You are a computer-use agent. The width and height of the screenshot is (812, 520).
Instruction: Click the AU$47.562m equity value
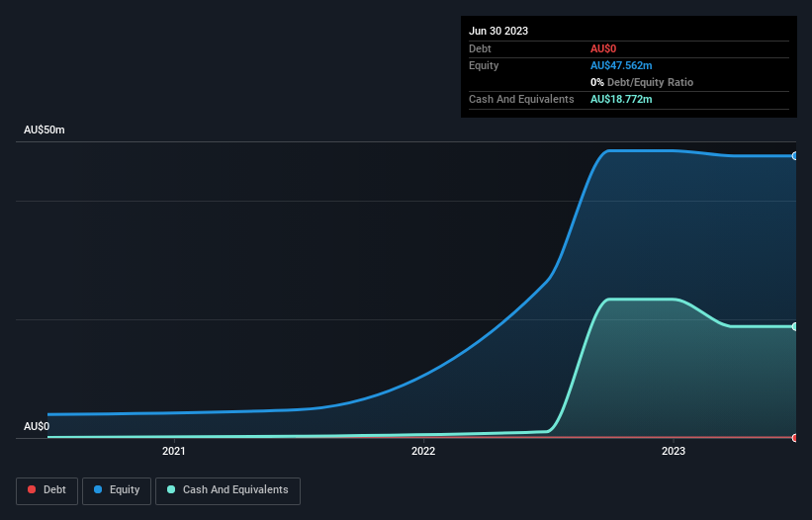point(621,65)
